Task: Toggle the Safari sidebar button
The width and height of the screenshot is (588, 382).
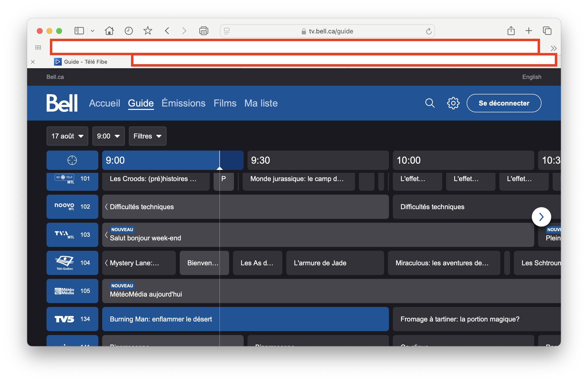Action: (x=79, y=31)
